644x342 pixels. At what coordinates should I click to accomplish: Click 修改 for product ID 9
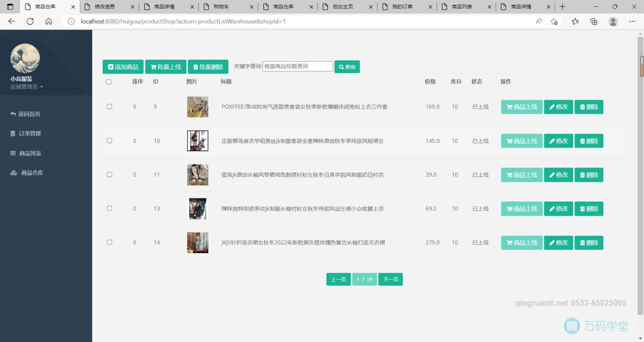point(559,107)
